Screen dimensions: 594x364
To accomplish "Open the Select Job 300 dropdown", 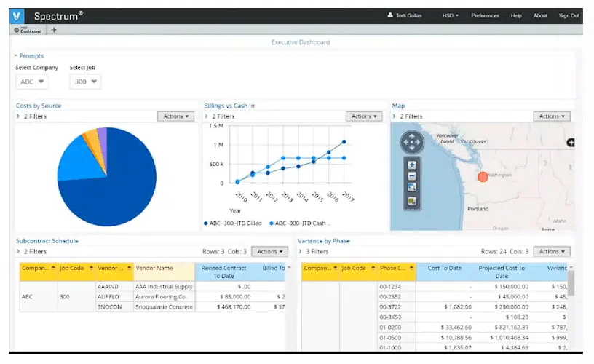I will click(x=85, y=82).
